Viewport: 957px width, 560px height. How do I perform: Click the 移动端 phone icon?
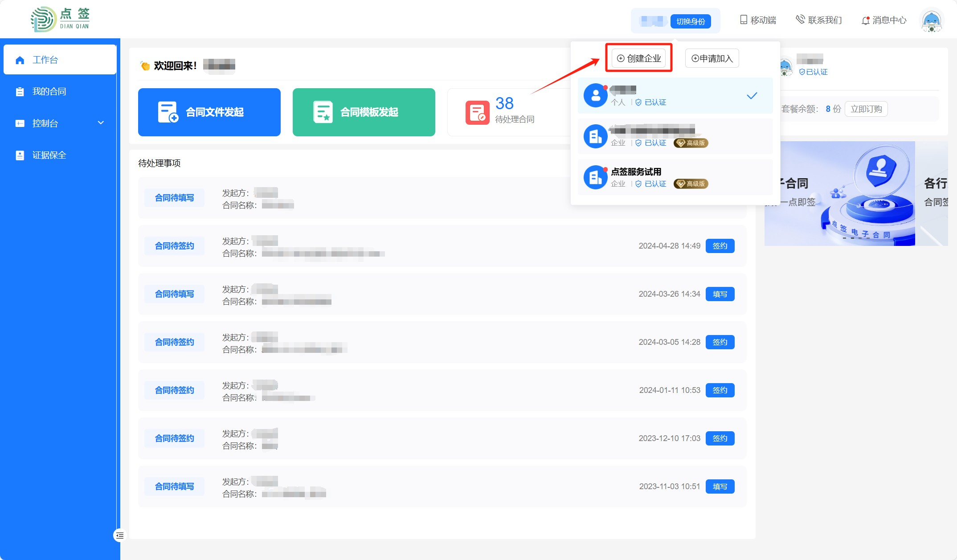point(743,20)
